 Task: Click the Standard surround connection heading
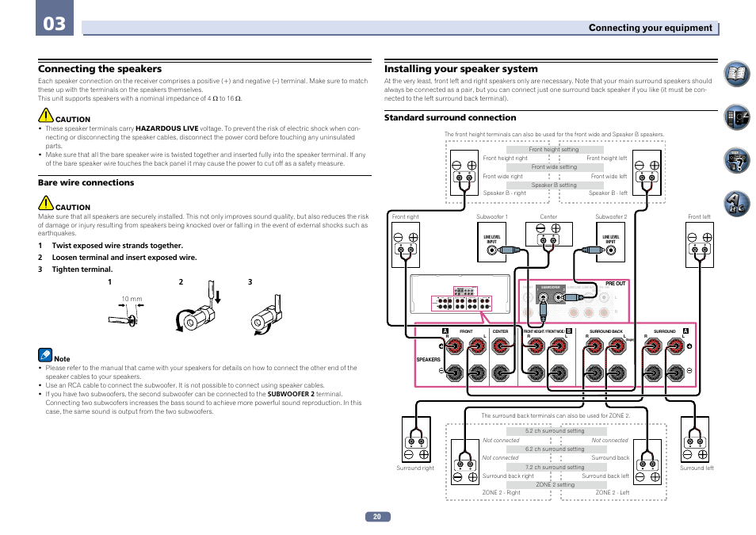(450, 118)
